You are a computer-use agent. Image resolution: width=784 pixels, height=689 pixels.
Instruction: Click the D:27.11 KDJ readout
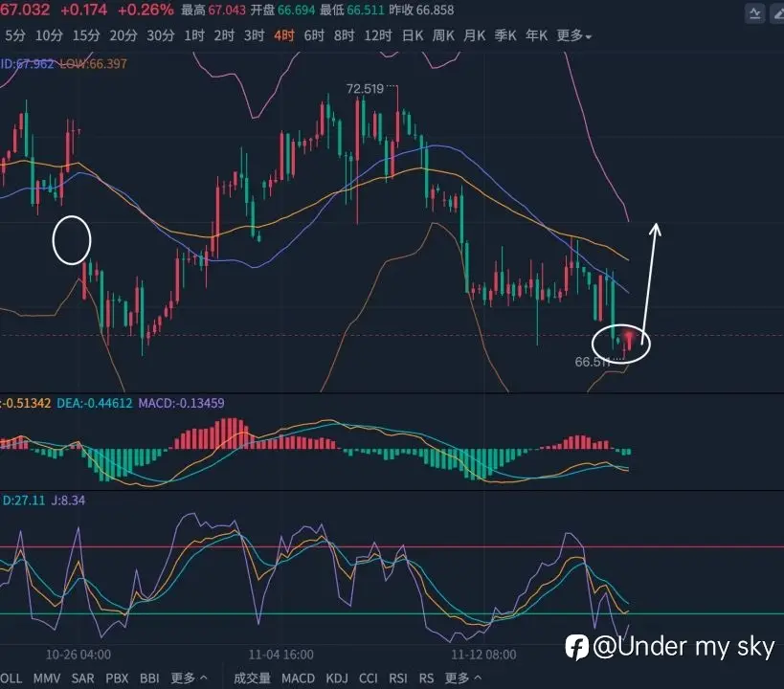click(x=24, y=500)
